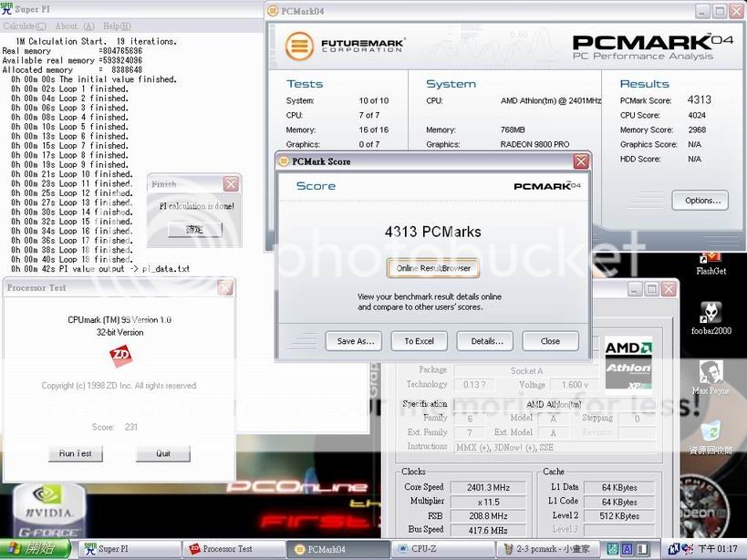The width and height of the screenshot is (747, 560).
Task: Open the Windows Start menu
Action: pos(36,549)
